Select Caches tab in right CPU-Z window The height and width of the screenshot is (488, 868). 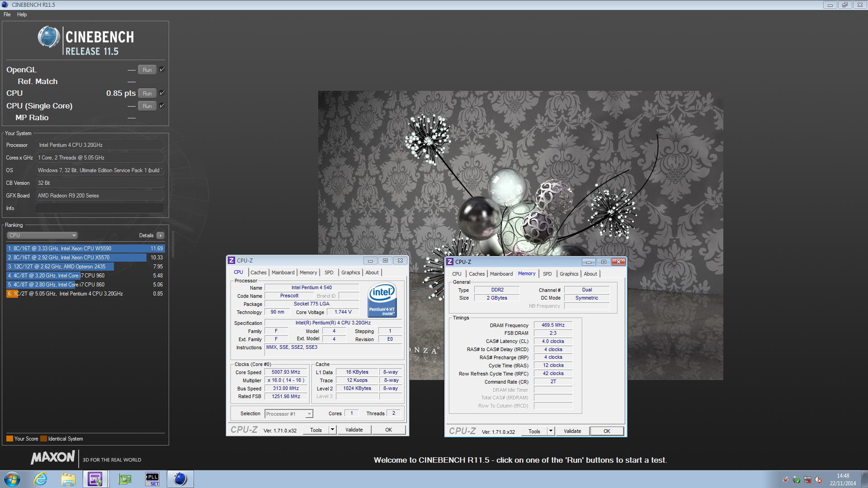[477, 274]
